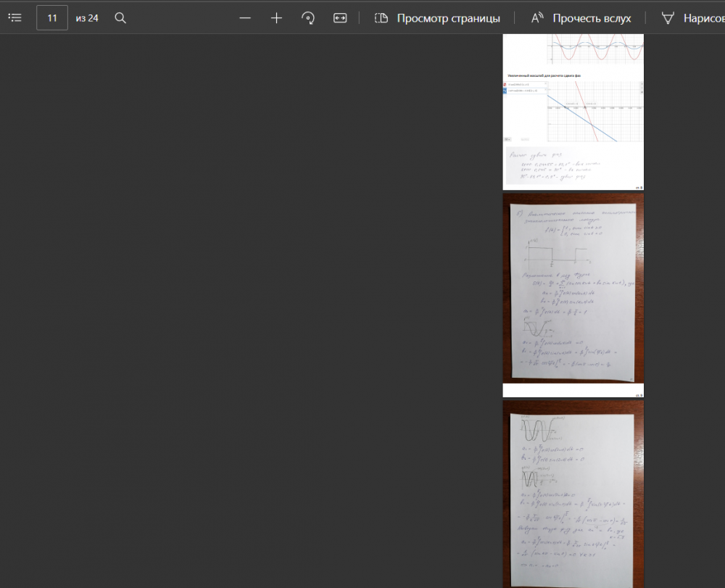Click the red and blue sine wave graph
This screenshot has width=725, height=588.
tap(595, 49)
